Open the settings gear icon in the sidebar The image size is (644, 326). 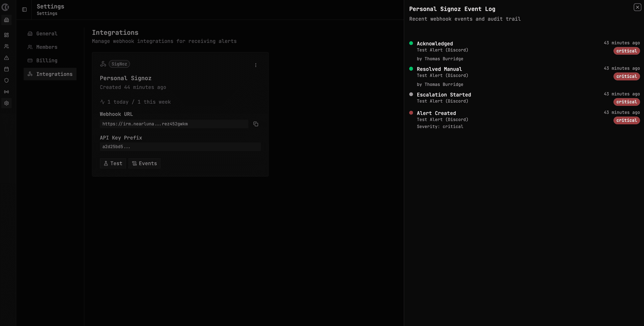click(6, 103)
